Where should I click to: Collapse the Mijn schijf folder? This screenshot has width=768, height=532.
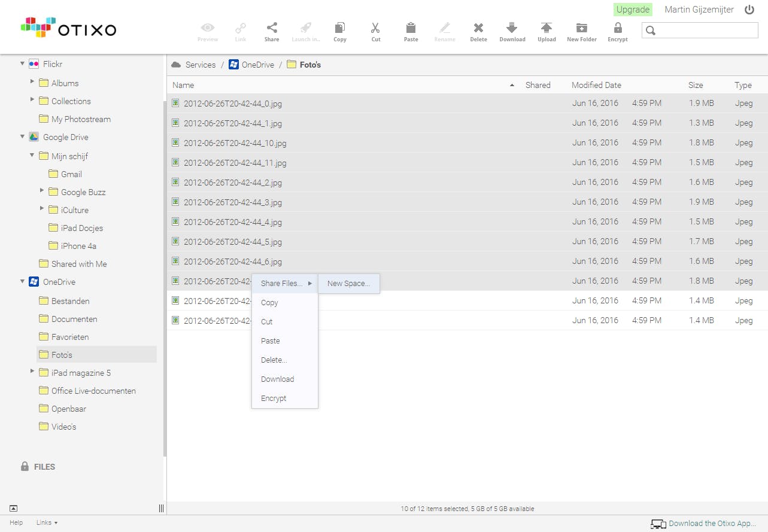click(32, 155)
